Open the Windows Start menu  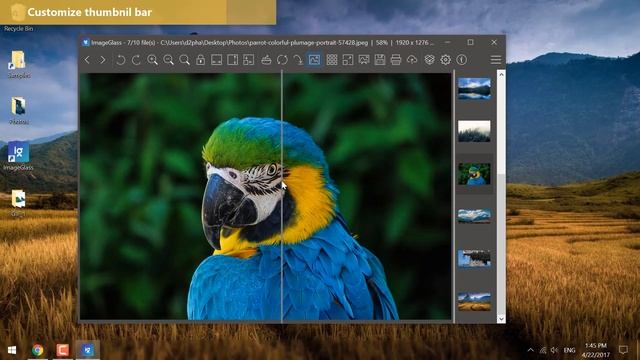click(12, 350)
